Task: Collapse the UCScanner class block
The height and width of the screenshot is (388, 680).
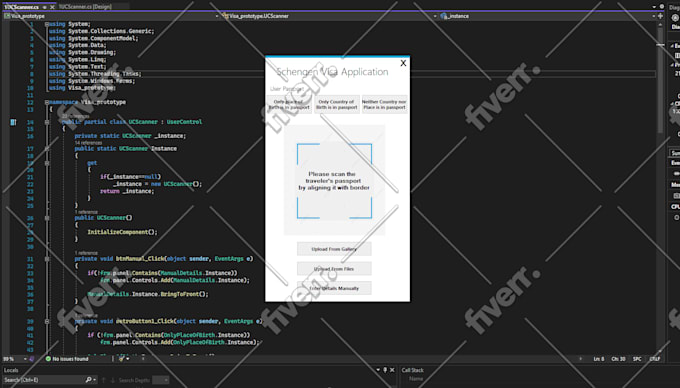Action: 47,122
